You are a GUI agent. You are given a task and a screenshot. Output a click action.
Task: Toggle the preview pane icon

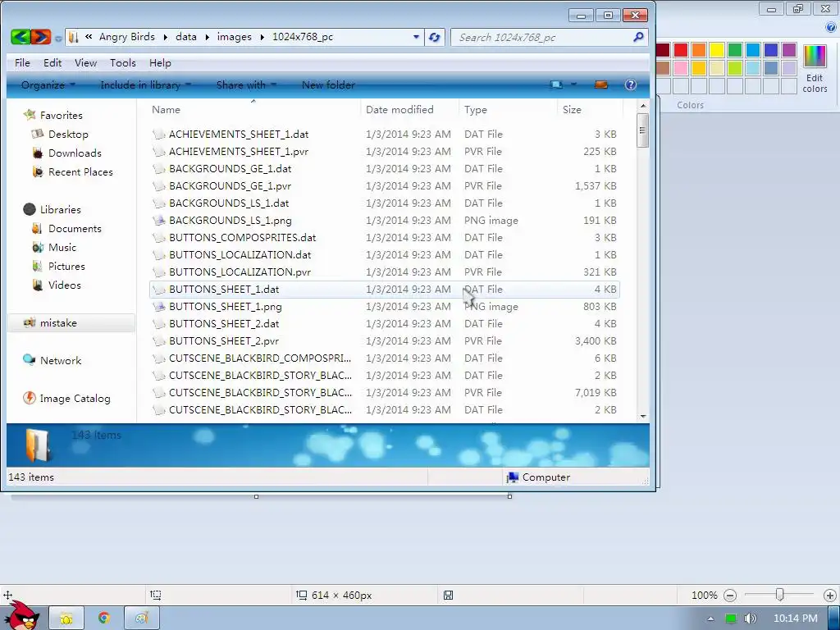601,84
